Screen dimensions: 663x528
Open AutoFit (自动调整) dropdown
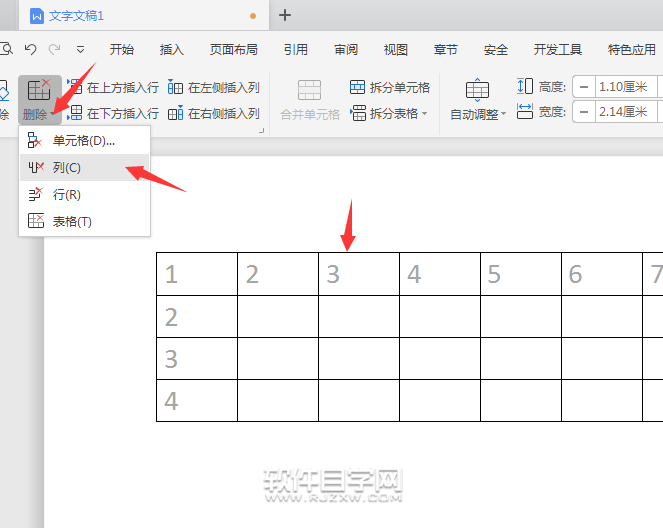pos(478,100)
